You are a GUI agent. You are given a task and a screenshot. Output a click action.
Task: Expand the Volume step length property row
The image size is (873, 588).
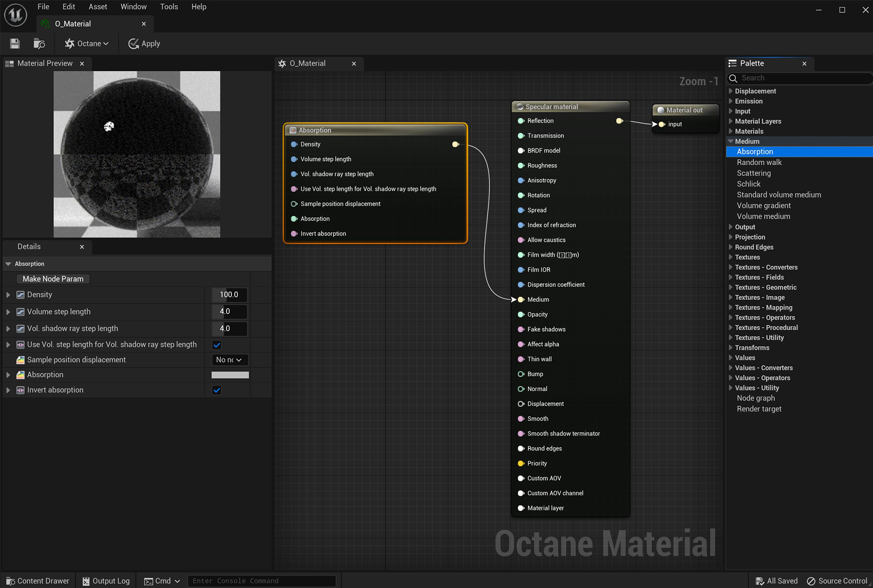coord(8,312)
